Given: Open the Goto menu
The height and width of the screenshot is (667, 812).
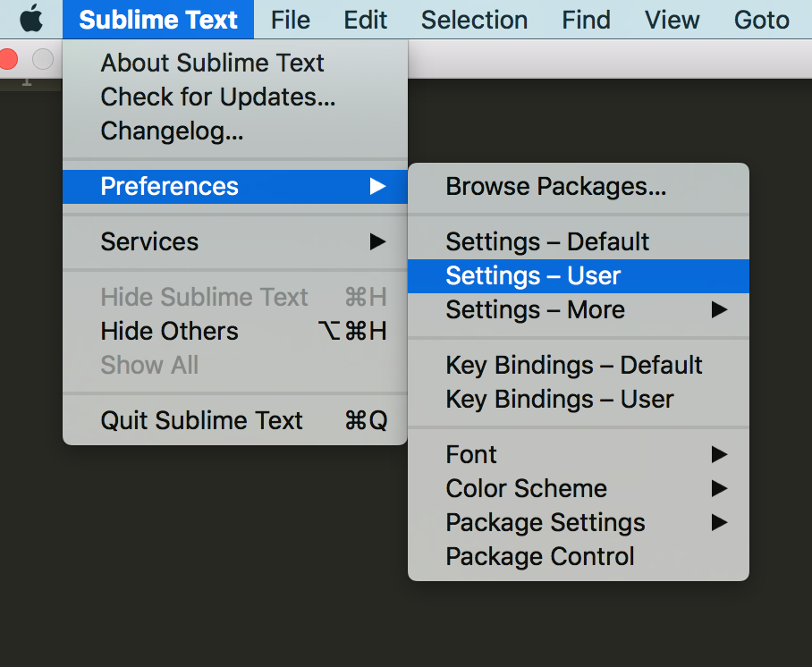Looking at the screenshot, I should coord(761,20).
